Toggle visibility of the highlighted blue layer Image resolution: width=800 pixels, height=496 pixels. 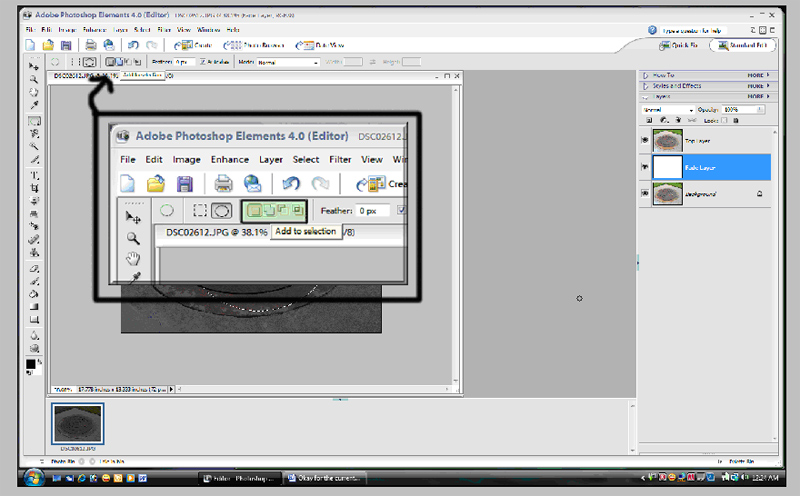pos(645,167)
